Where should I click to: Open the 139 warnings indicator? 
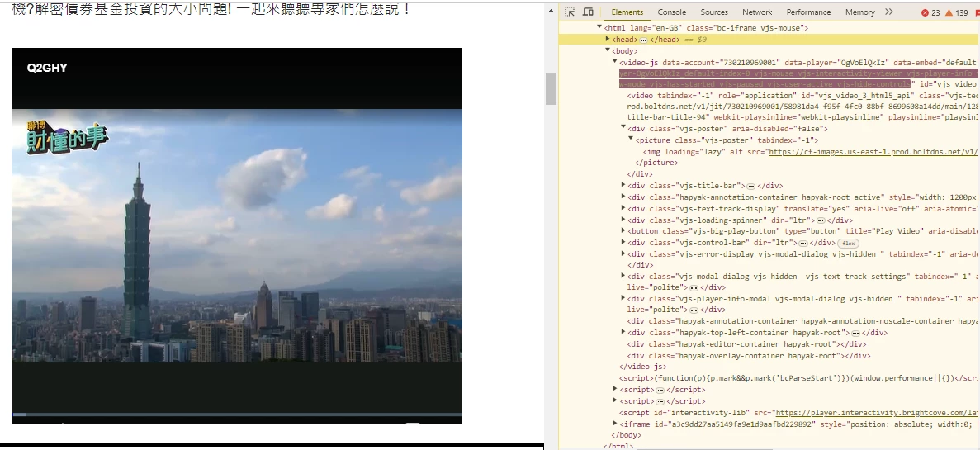coord(957,12)
